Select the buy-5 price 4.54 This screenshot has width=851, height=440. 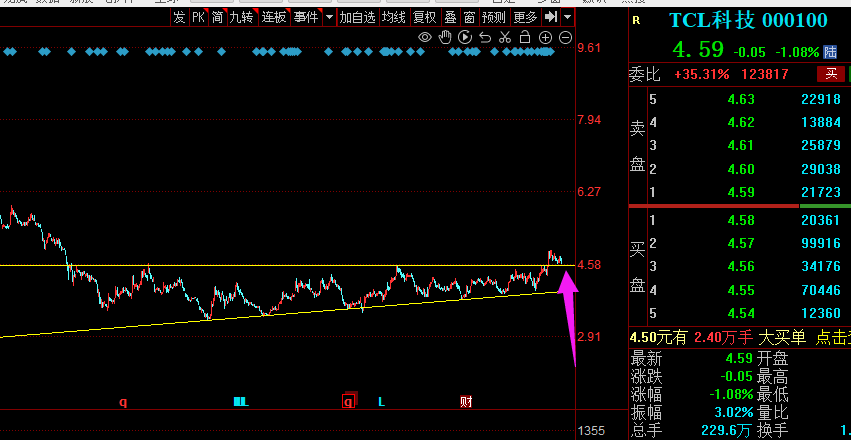tap(741, 314)
